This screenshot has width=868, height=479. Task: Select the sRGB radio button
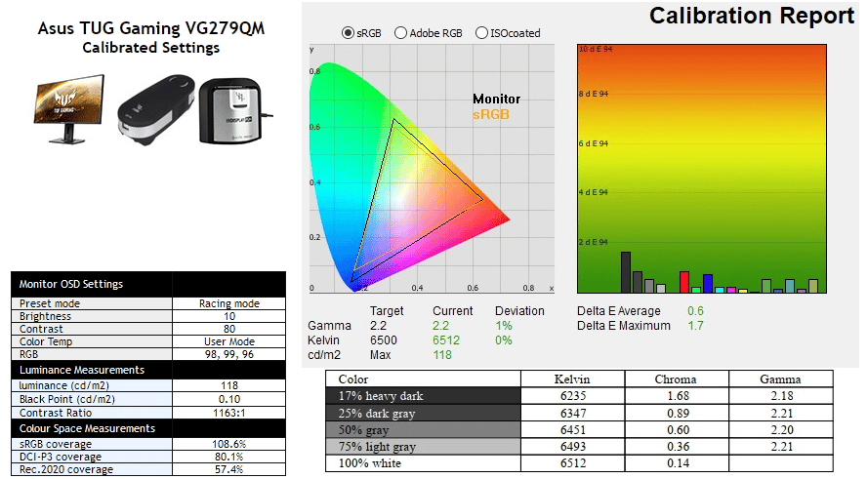(x=348, y=33)
